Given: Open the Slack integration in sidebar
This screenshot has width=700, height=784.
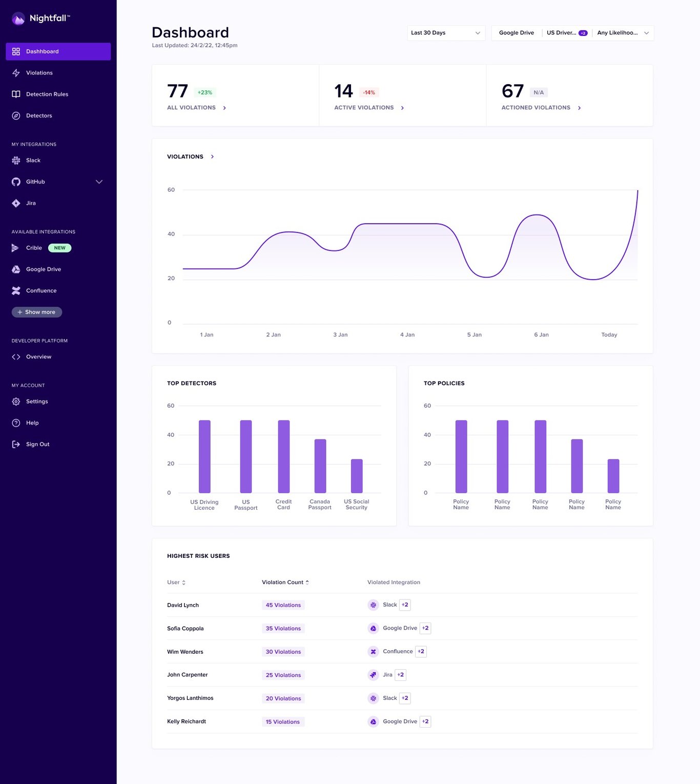Looking at the screenshot, I should pyautogui.click(x=33, y=160).
